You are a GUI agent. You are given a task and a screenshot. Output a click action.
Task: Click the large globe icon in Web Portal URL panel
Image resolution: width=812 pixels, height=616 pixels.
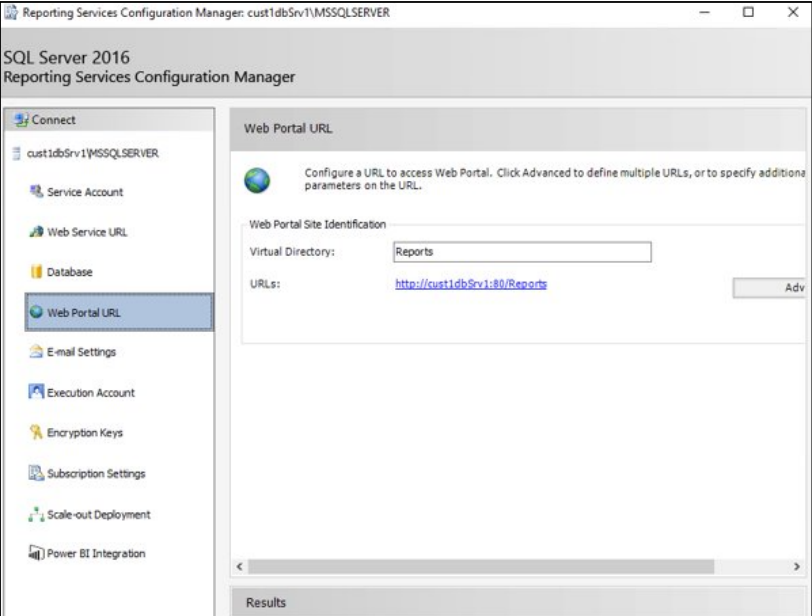point(257,181)
